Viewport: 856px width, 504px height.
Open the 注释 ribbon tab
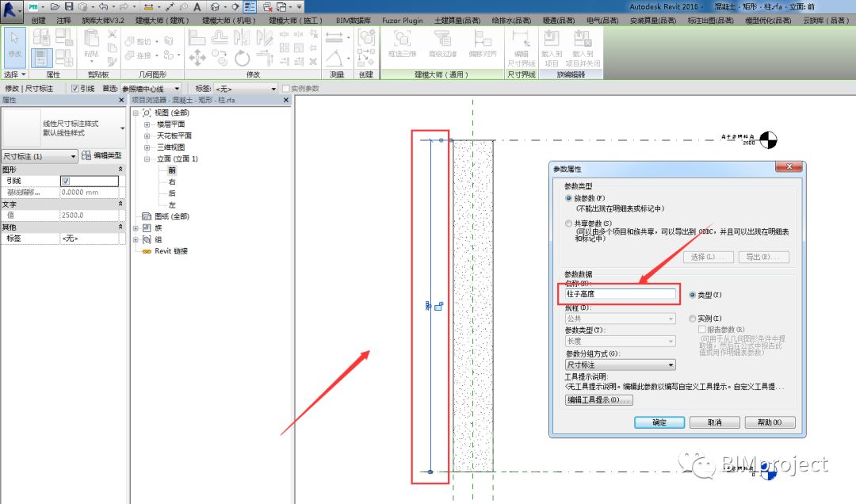[x=64, y=20]
